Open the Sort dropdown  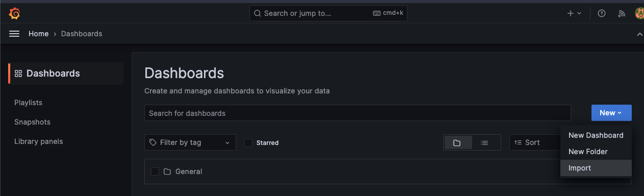(534, 142)
